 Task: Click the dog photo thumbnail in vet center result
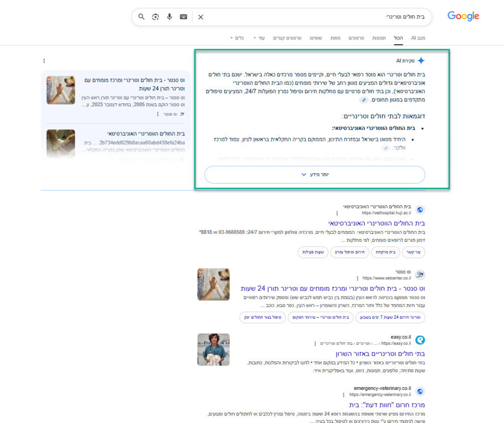click(214, 285)
